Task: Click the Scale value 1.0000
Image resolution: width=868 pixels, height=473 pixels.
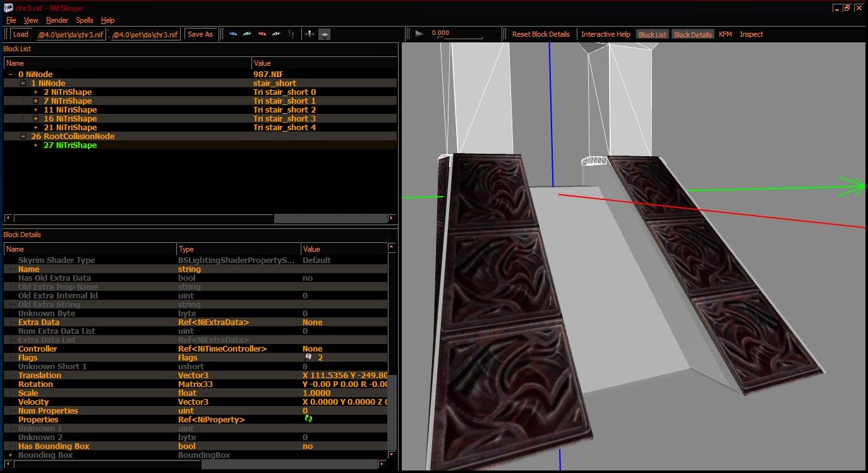Action: (316, 393)
